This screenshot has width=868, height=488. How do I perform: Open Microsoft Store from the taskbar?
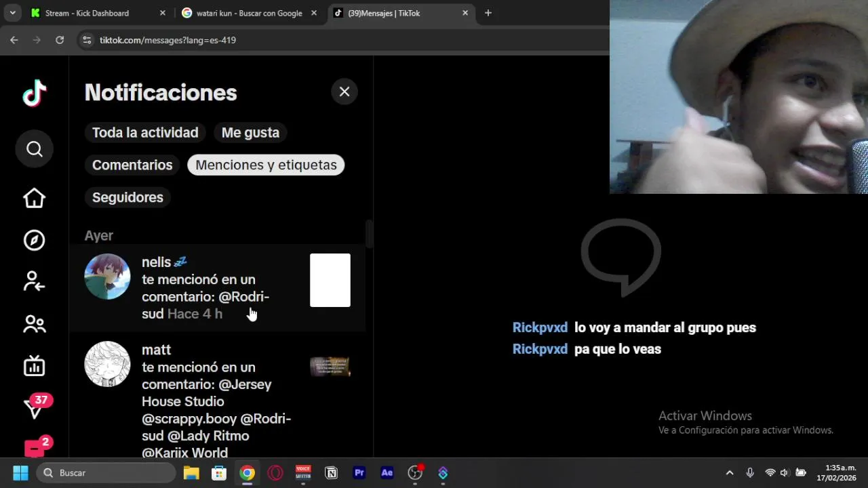point(219,473)
